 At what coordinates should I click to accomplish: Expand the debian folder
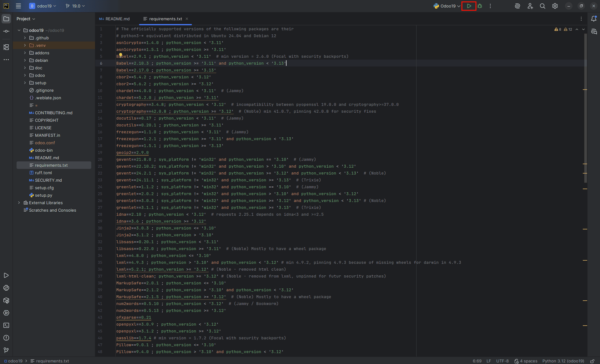click(x=25, y=60)
